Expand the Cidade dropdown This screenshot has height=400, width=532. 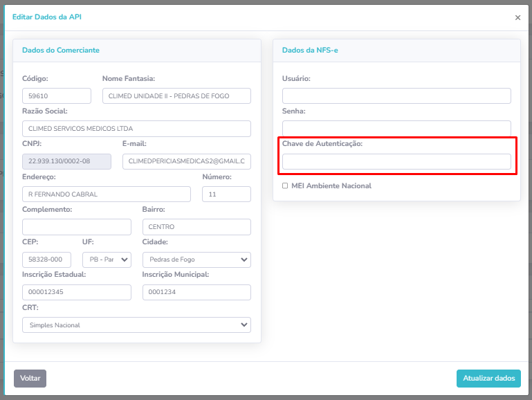(196, 260)
